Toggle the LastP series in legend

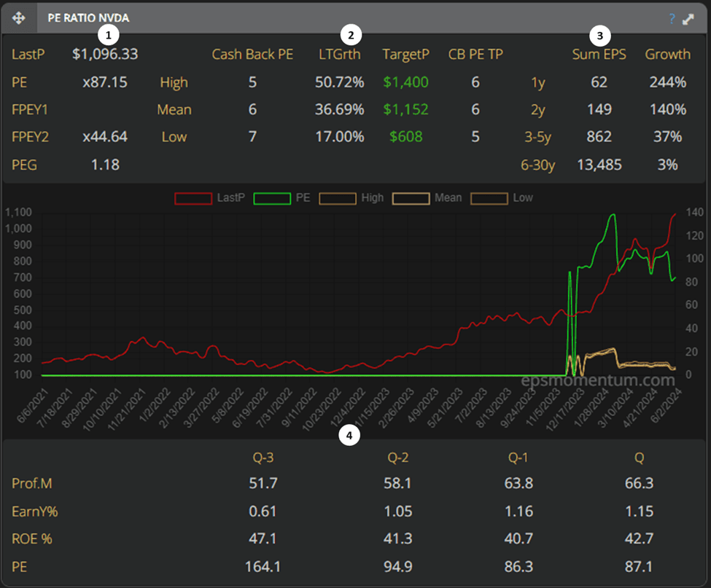pyautogui.click(x=210, y=198)
